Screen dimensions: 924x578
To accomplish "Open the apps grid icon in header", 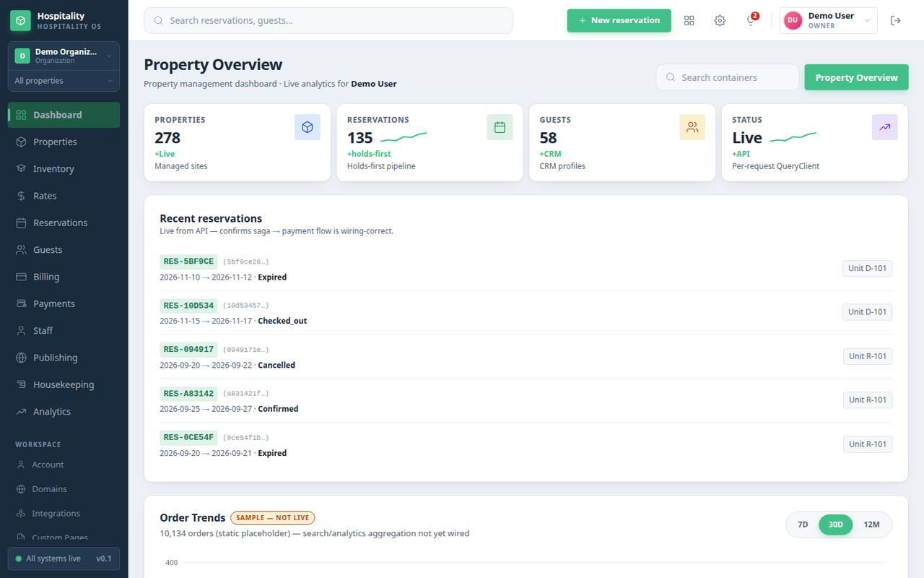I will [689, 20].
